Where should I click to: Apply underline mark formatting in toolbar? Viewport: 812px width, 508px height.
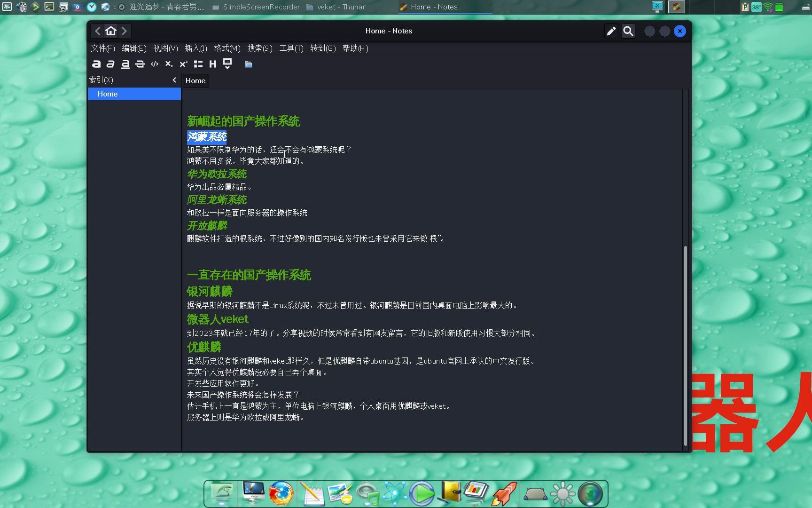coord(125,64)
